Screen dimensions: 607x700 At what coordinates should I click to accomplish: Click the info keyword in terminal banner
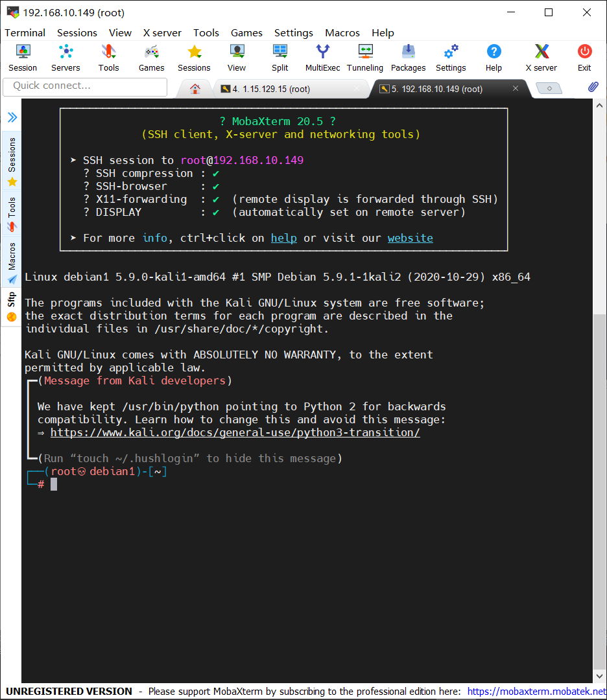154,238
